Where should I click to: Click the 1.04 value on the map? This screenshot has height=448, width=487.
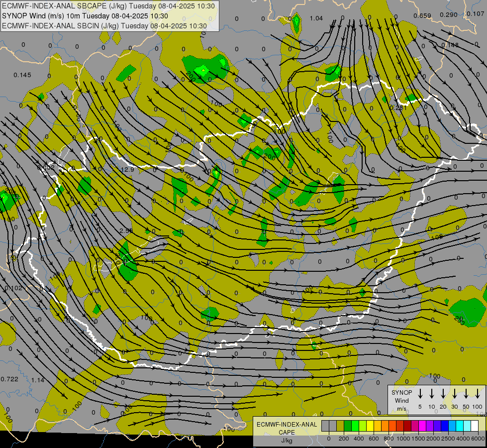tap(316, 18)
